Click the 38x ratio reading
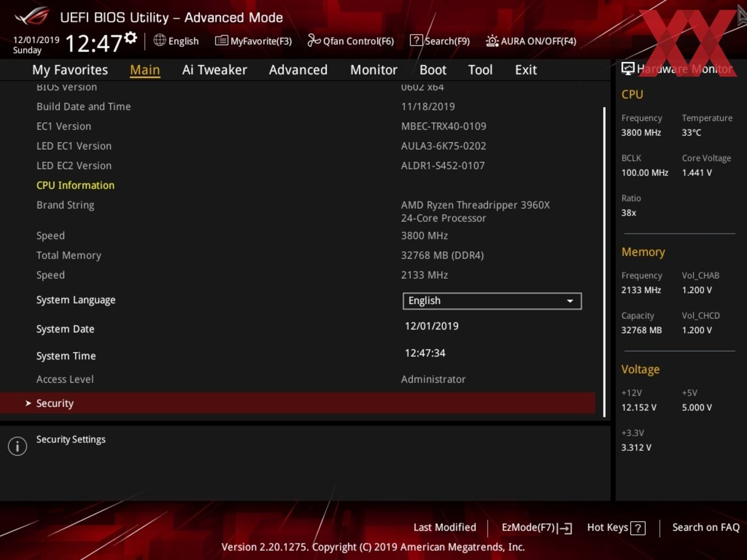 629,213
